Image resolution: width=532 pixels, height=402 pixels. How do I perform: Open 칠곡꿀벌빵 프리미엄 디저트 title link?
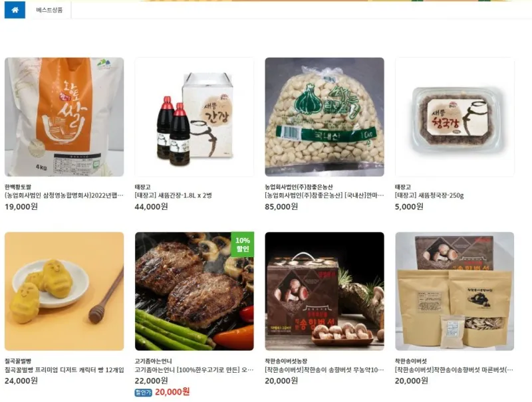click(64, 370)
